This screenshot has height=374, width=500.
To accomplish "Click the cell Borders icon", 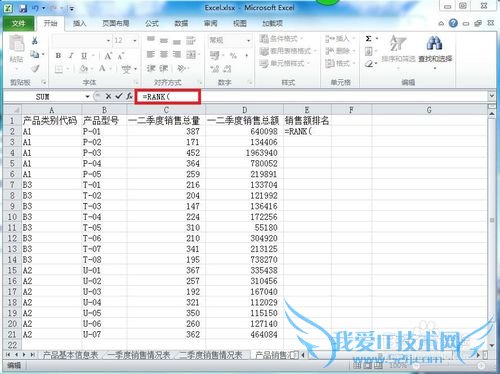I will point(59,69).
